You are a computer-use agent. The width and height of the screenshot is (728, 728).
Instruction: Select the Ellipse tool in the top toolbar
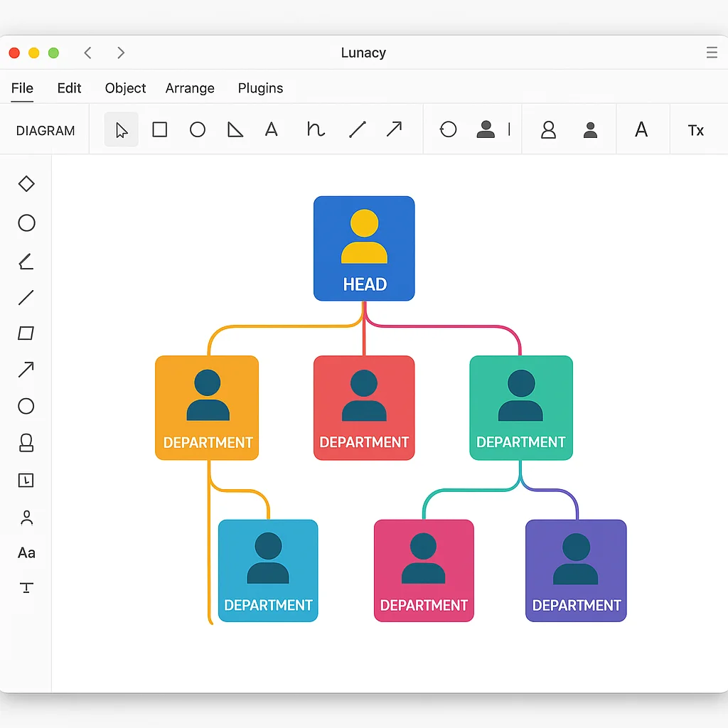click(x=198, y=129)
